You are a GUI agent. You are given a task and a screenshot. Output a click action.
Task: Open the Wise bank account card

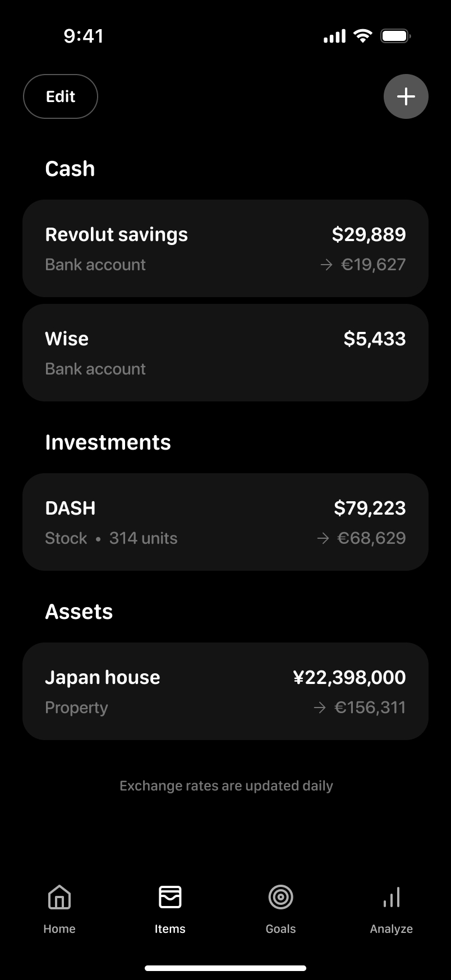(225, 353)
